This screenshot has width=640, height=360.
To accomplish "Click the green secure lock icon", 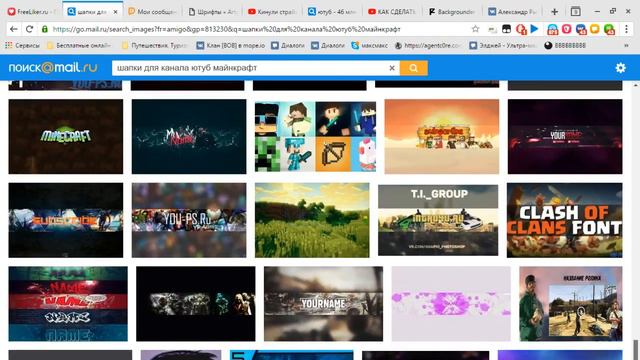I will pos(45,29).
